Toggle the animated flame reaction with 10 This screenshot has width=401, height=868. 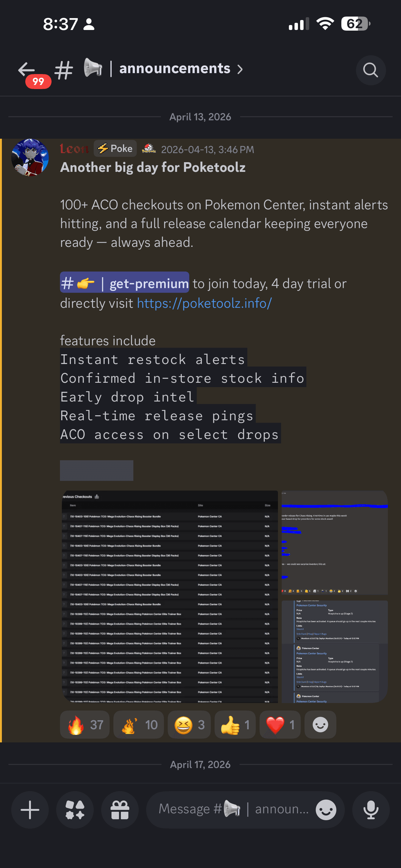click(139, 725)
